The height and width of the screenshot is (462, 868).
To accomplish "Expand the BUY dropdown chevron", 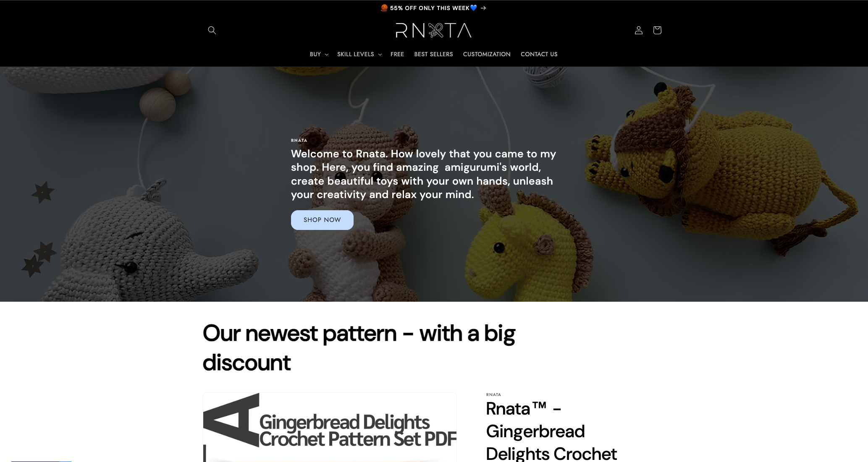I will click(x=326, y=55).
